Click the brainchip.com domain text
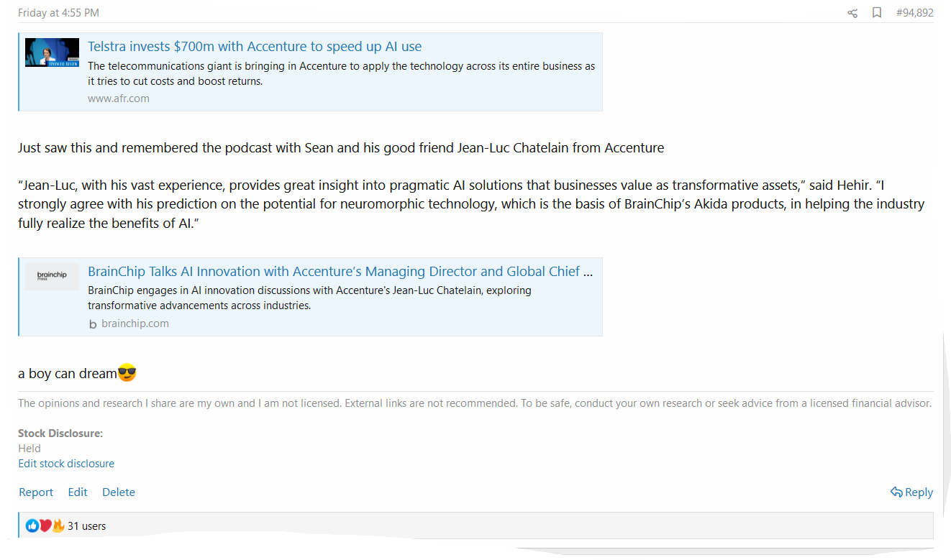951x560 pixels. tap(135, 323)
